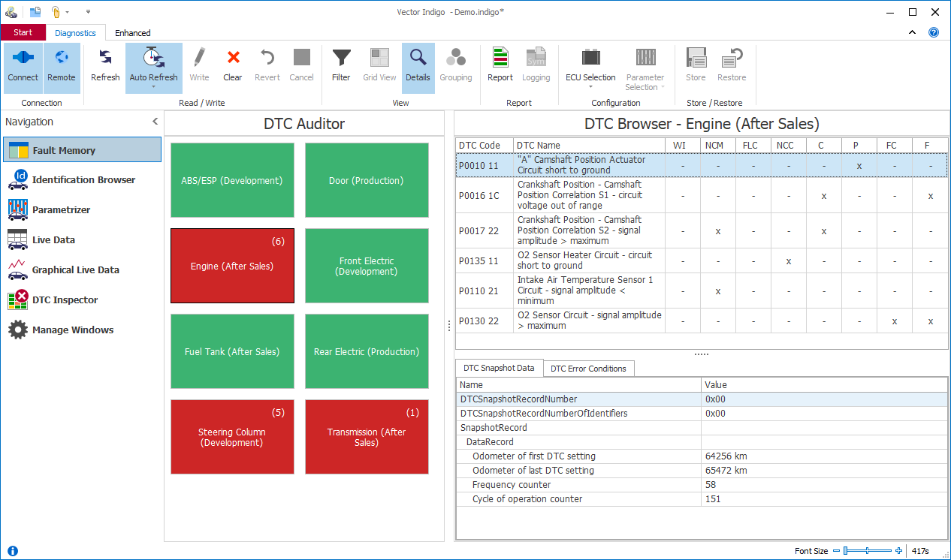The width and height of the screenshot is (951, 560).
Task: Switch to the Enhanced ribbon tab
Action: coord(133,33)
